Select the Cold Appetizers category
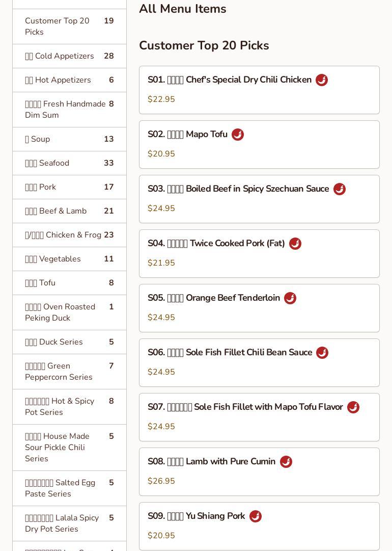 point(69,56)
